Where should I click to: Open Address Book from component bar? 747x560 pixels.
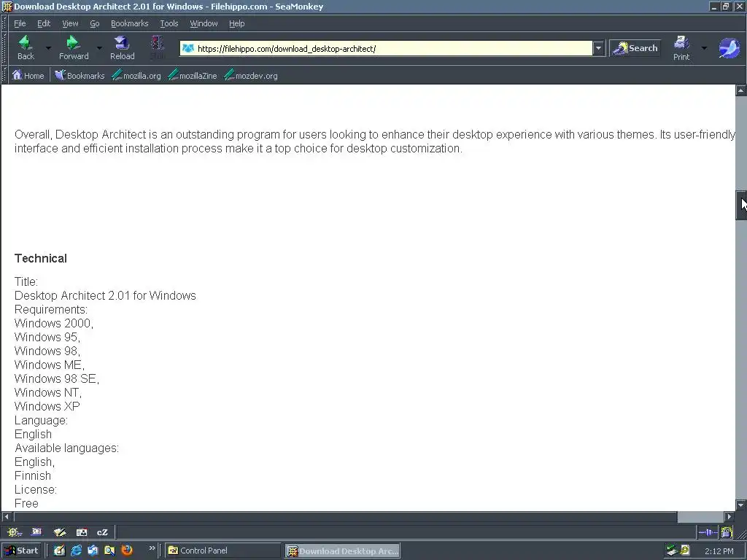coord(82,532)
